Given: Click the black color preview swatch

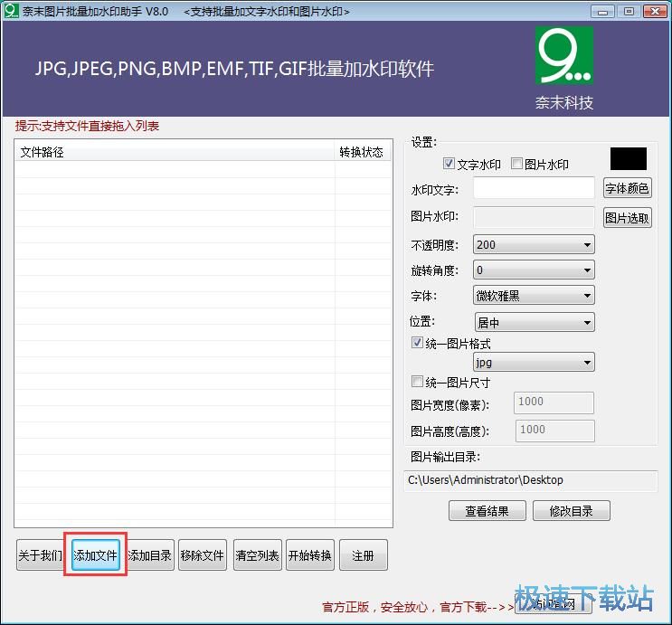Looking at the screenshot, I should [x=629, y=159].
